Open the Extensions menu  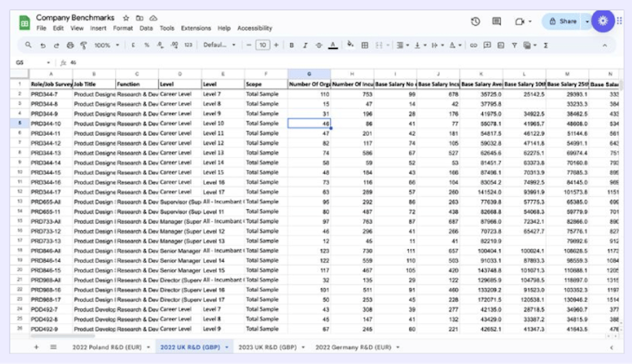[195, 28]
